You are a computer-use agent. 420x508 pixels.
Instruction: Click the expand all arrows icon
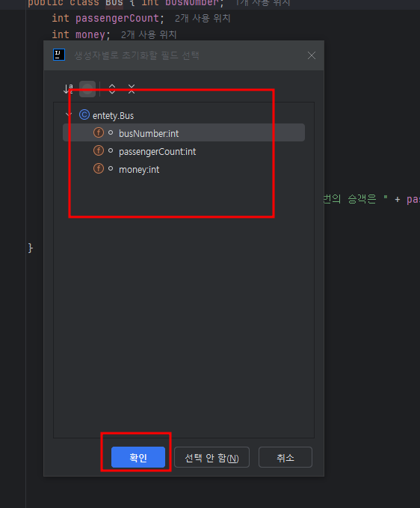112,89
